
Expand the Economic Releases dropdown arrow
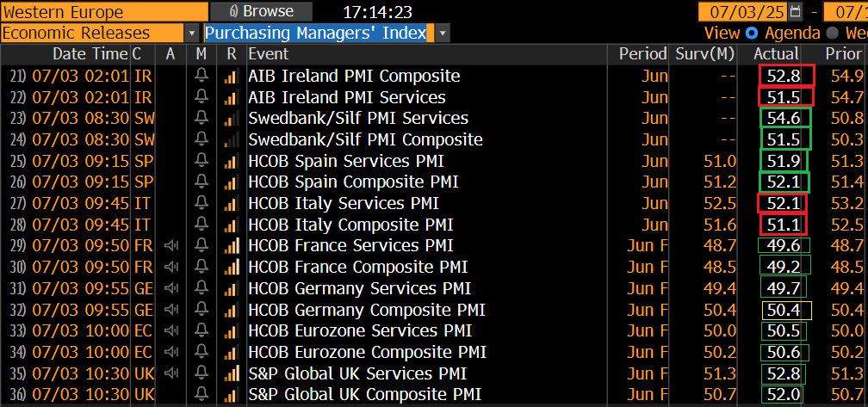[192, 34]
